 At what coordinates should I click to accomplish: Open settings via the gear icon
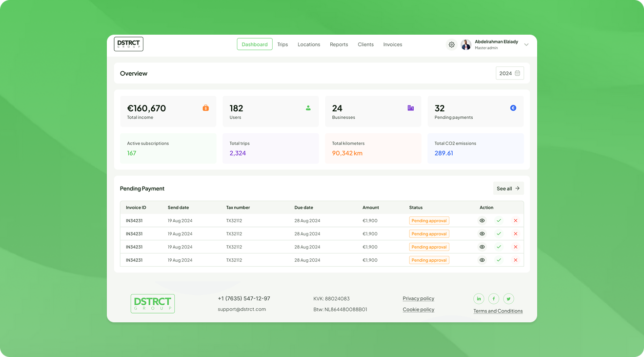click(x=451, y=44)
